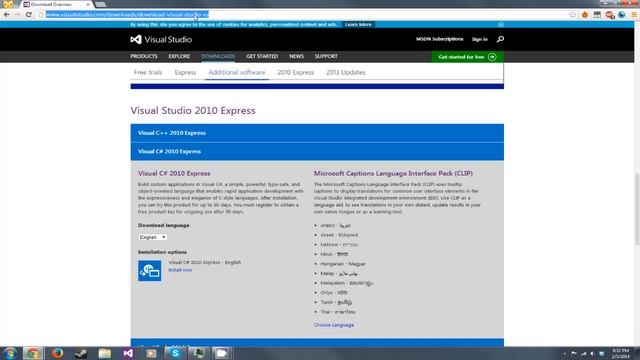Select the Additional software tab
Image resolution: width=640 pixels, height=360 pixels.
pyautogui.click(x=237, y=72)
